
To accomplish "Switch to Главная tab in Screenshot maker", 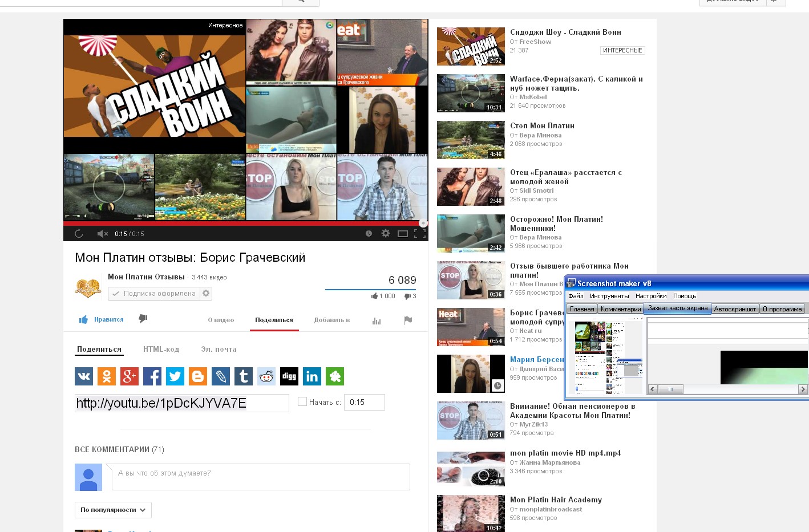I will (x=582, y=309).
